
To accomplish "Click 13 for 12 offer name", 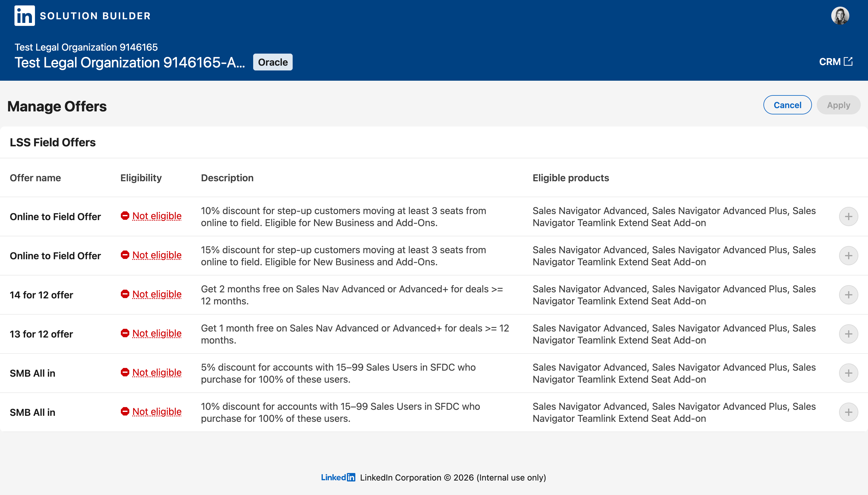I will click(42, 334).
